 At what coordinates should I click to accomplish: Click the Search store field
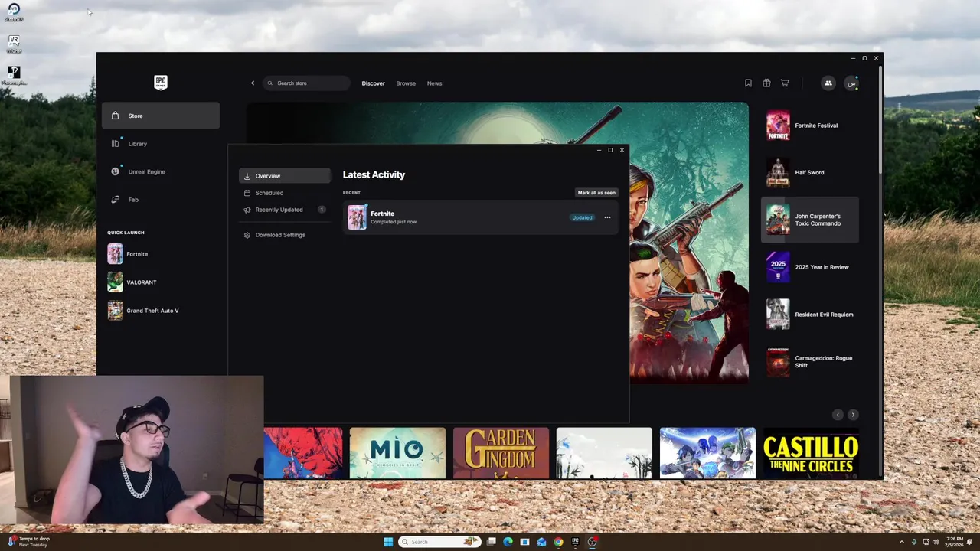(x=306, y=83)
